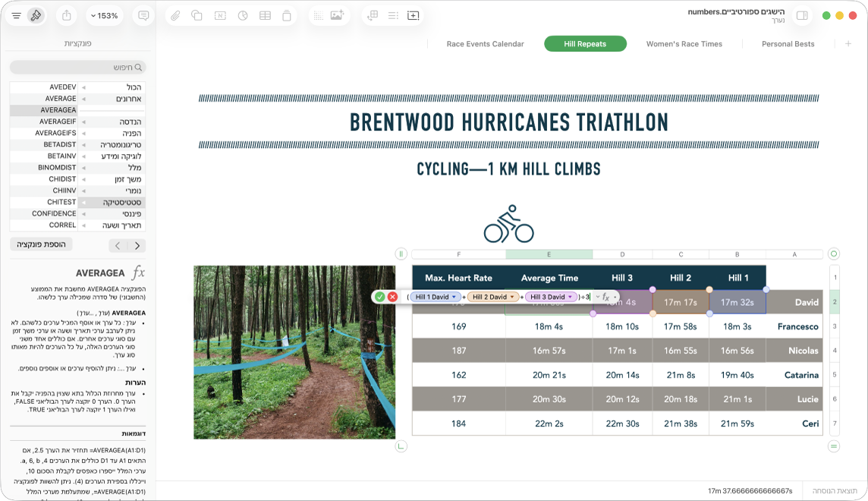This screenshot has height=501, width=868.
Task: Click the function search field
Action: point(77,67)
